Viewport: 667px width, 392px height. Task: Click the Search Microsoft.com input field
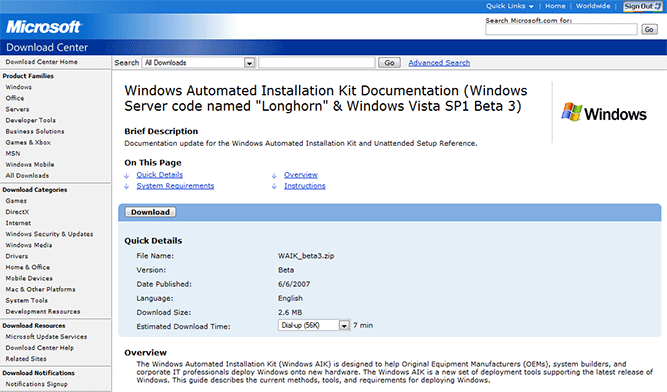coord(561,29)
